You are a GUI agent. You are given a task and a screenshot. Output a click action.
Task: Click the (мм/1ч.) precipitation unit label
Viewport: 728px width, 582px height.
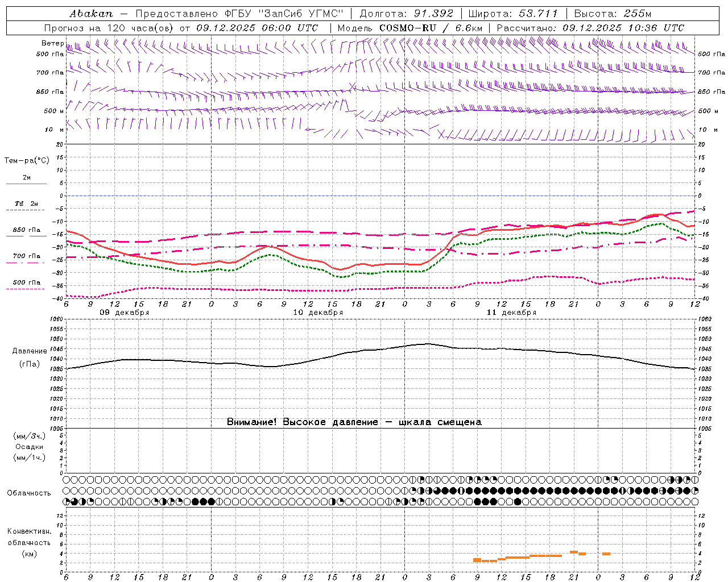30,458
